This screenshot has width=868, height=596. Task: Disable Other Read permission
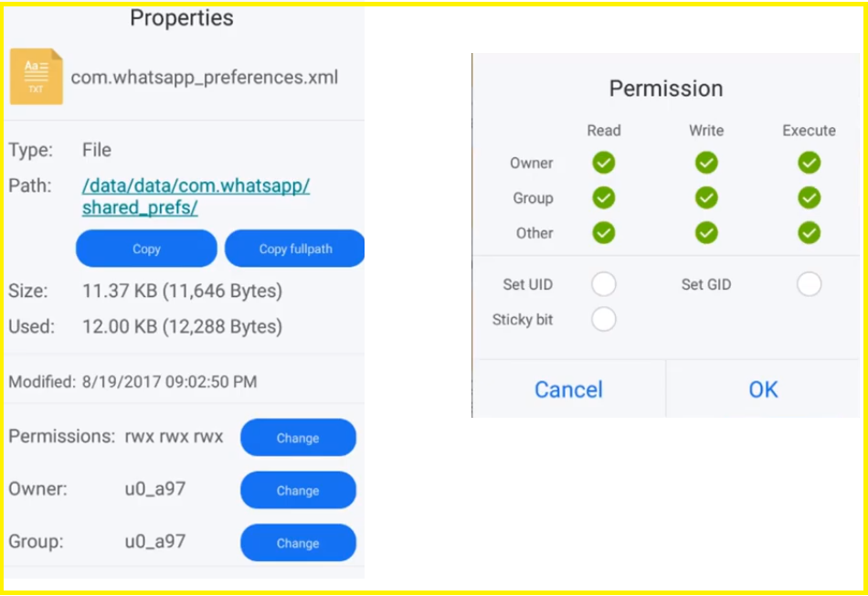[x=603, y=232]
